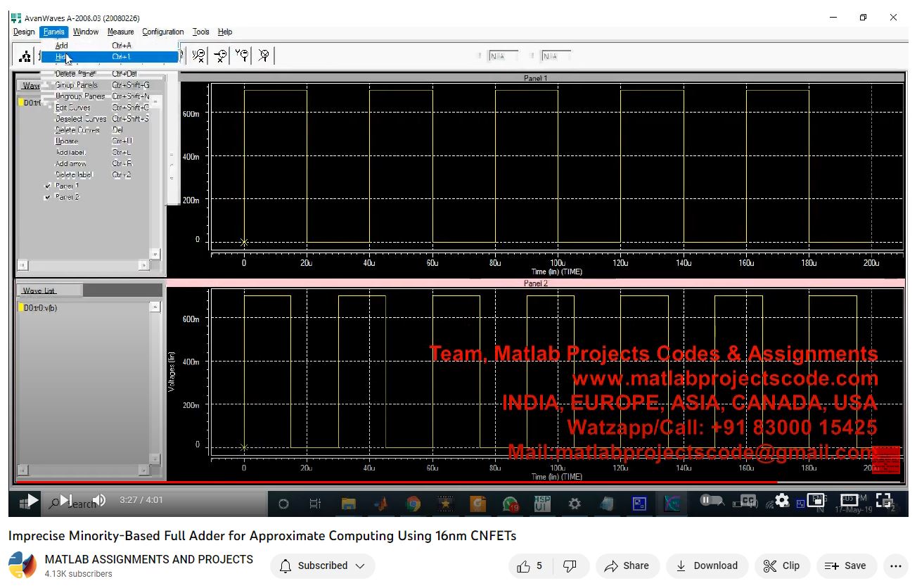Image resolution: width=917 pixels, height=588 pixels.
Task: Click the design hierarchy tree toolbar icon
Action: pos(25,56)
